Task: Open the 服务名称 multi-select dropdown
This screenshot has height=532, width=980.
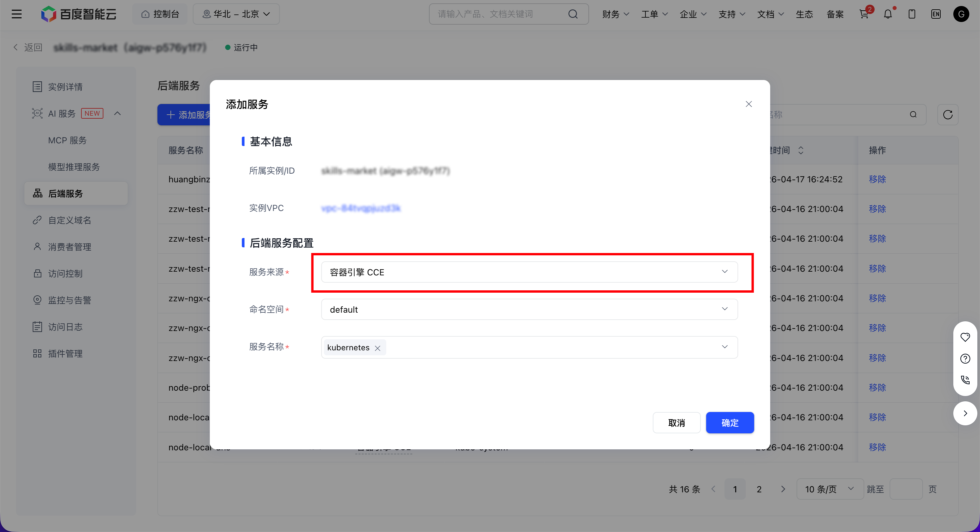Action: click(x=529, y=347)
